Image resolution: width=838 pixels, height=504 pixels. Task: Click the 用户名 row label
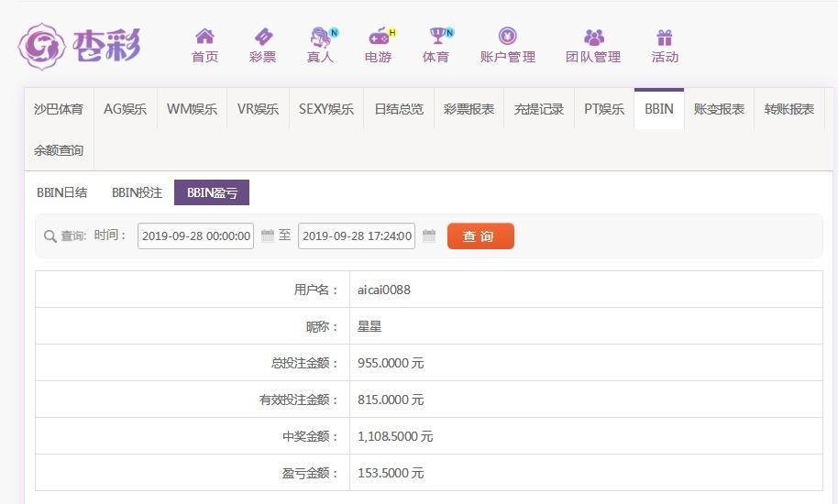pyautogui.click(x=316, y=290)
